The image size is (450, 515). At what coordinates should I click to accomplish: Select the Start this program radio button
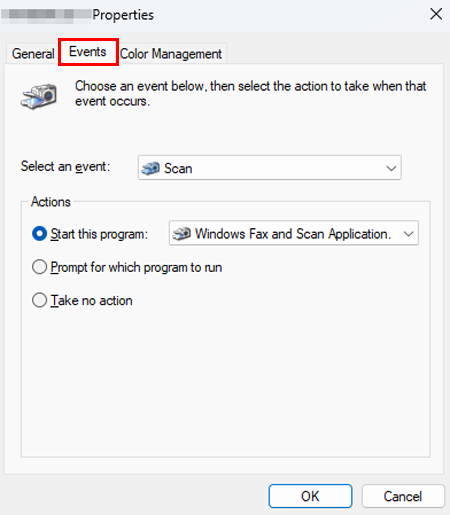click(39, 234)
